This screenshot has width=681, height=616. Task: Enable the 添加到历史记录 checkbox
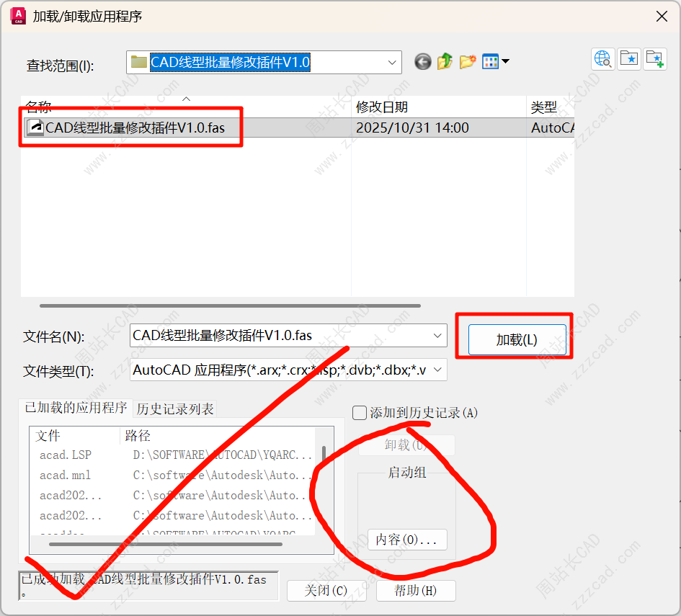tap(360, 413)
